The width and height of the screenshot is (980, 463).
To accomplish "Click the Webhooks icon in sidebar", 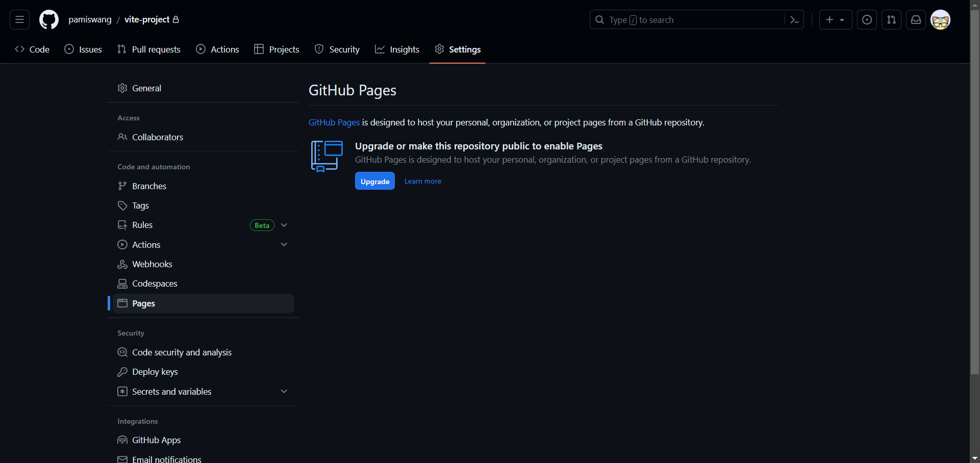I will click(122, 264).
